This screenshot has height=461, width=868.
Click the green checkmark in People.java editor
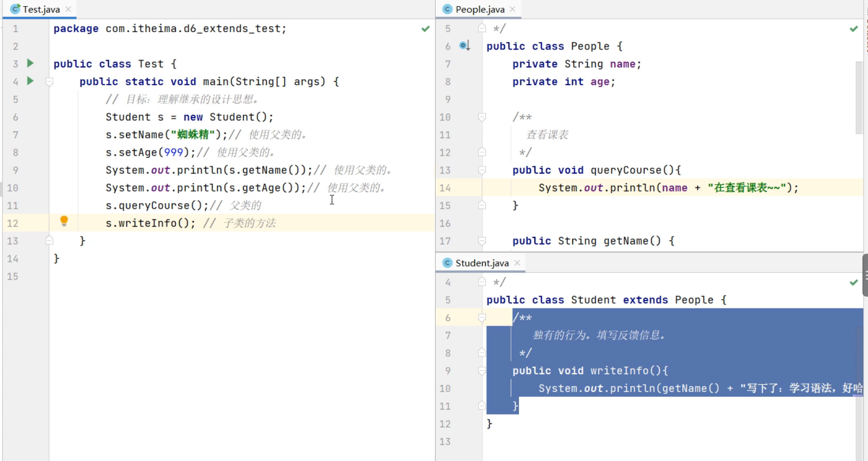pos(853,29)
